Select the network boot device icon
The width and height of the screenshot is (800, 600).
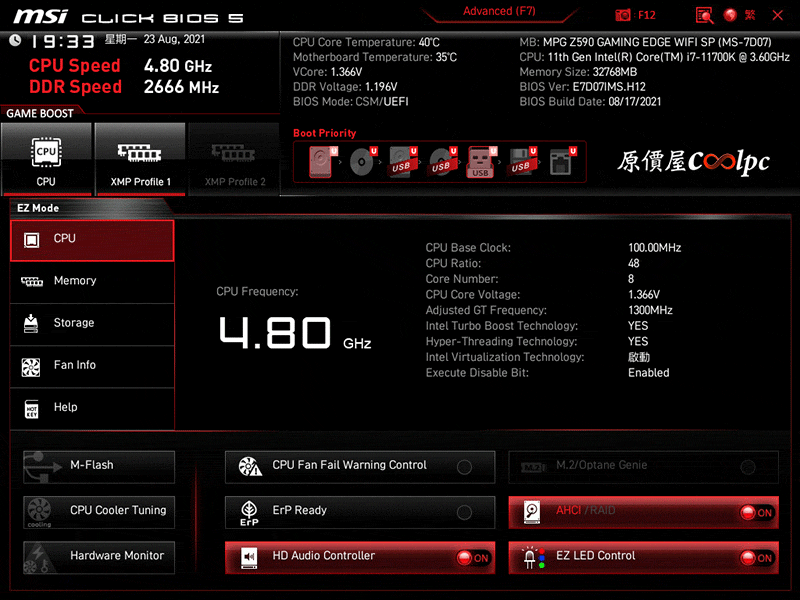click(x=561, y=162)
